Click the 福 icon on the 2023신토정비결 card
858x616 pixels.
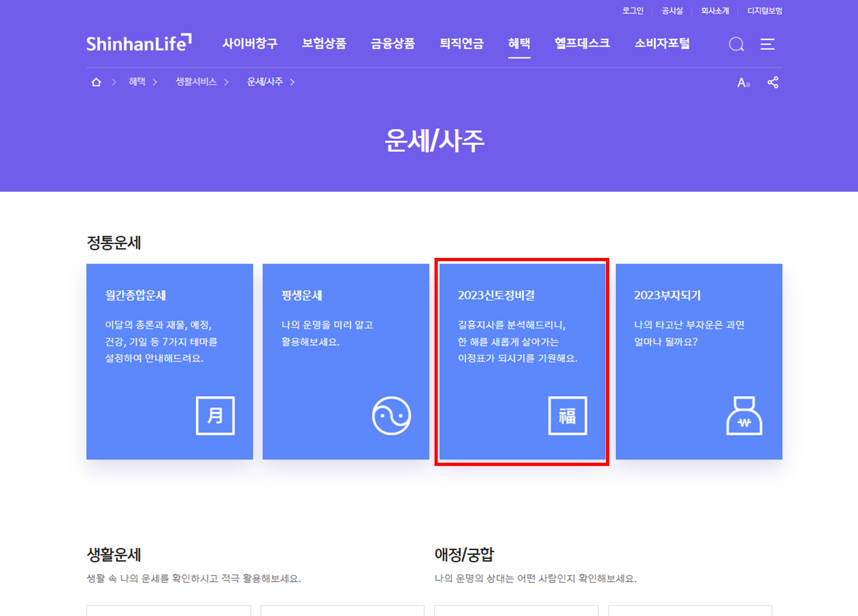pyautogui.click(x=568, y=415)
